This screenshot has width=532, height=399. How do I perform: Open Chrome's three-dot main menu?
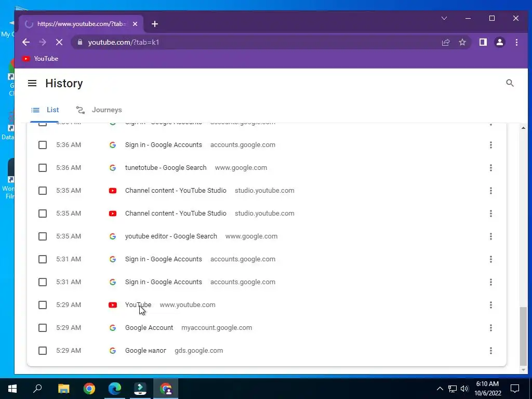click(516, 42)
